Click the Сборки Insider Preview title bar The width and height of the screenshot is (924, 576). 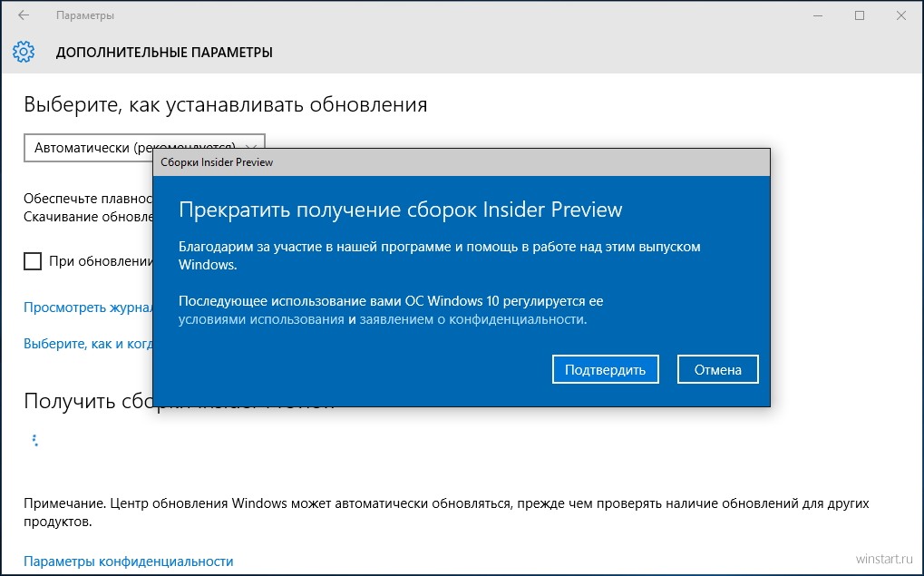tap(462, 162)
